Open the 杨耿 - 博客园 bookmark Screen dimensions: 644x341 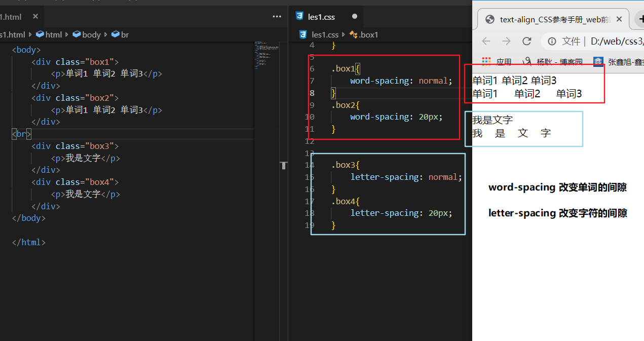point(554,62)
